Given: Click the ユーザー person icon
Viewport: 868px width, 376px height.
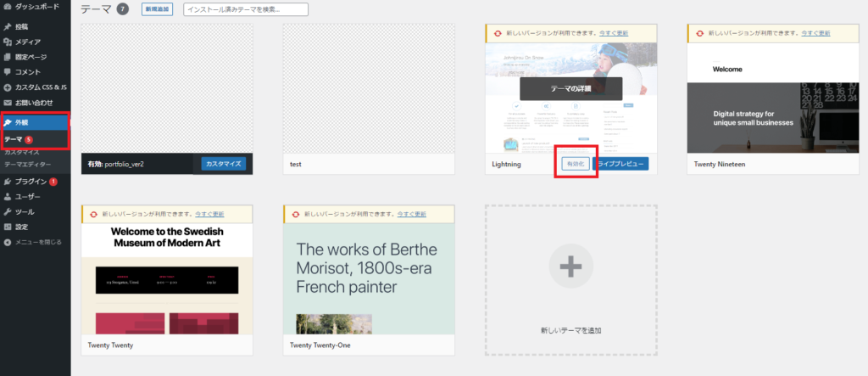Looking at the screenshot, I should click(x=8, y=196).
